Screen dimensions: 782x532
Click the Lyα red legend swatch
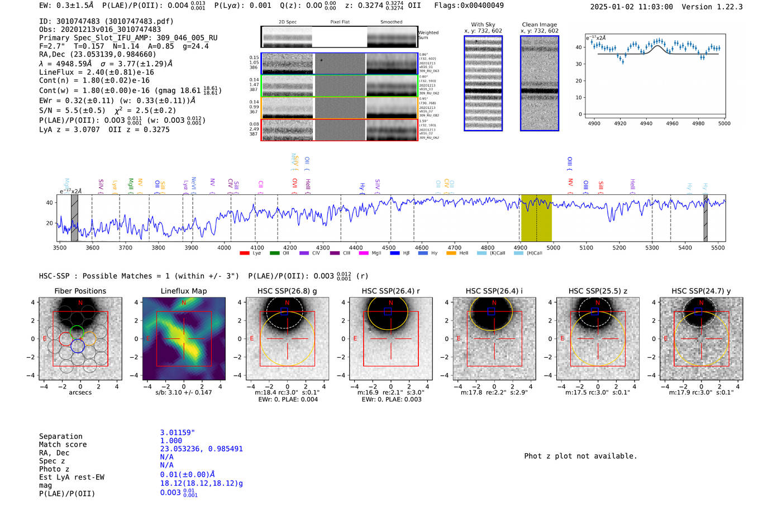(x=244, y=253)
